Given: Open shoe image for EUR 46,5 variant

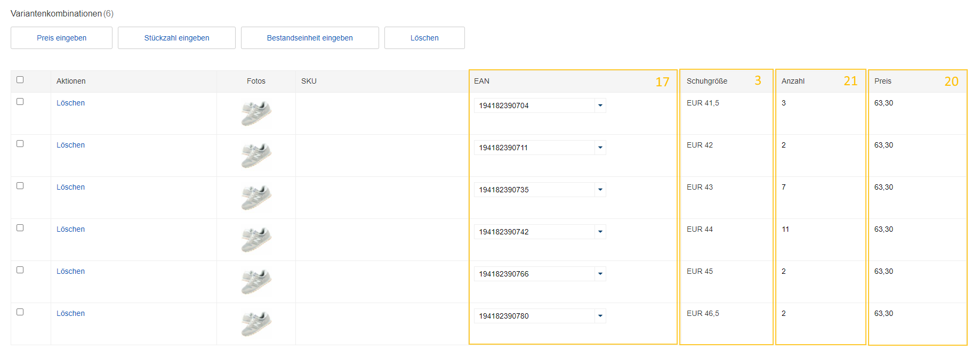Looking at the screenshot, I should (256, 324).
